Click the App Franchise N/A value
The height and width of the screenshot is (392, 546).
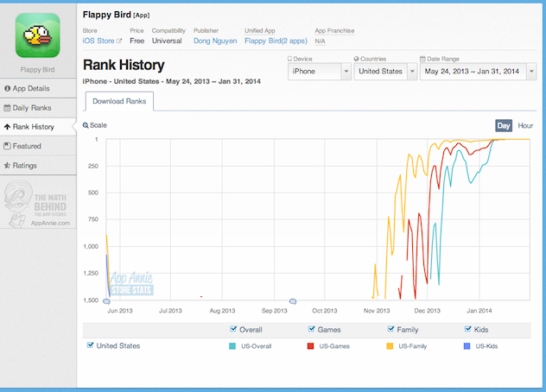[x=320, y=41]
